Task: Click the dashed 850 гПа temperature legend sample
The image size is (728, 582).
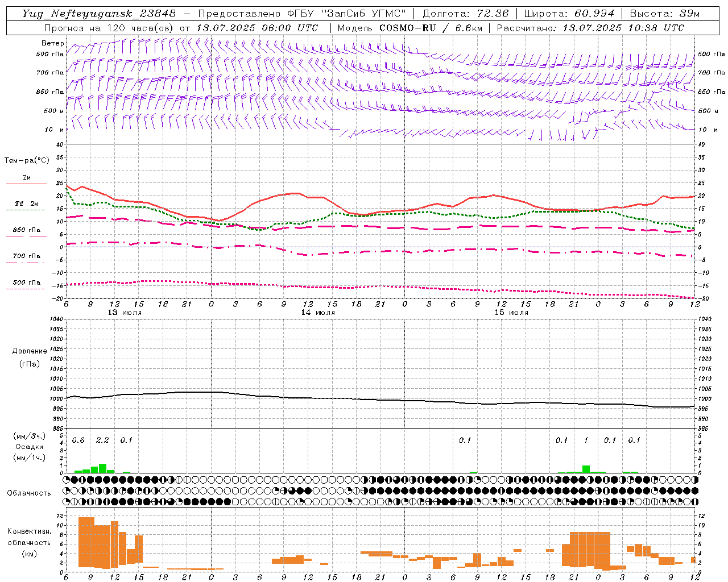Action: pos(26,236)
